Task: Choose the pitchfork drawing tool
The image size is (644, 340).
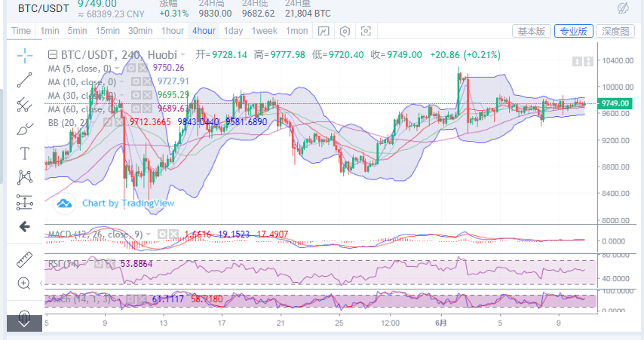Action: (24, 104)
